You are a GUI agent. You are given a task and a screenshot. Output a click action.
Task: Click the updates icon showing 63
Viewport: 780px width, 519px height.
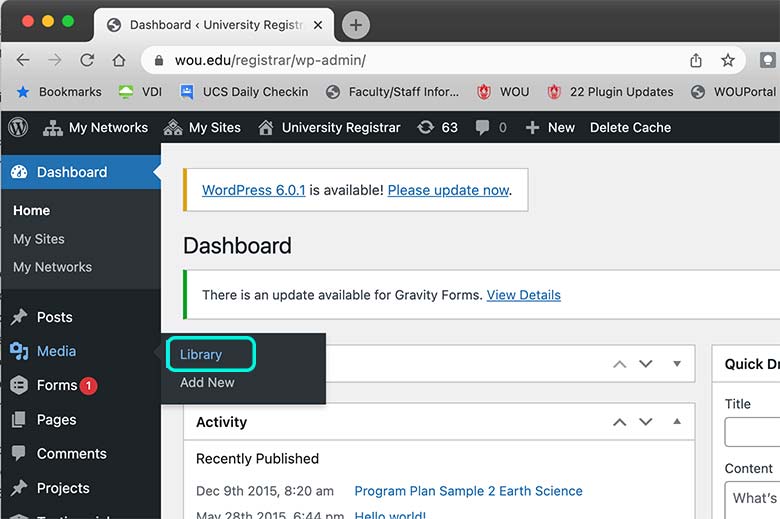437,127
